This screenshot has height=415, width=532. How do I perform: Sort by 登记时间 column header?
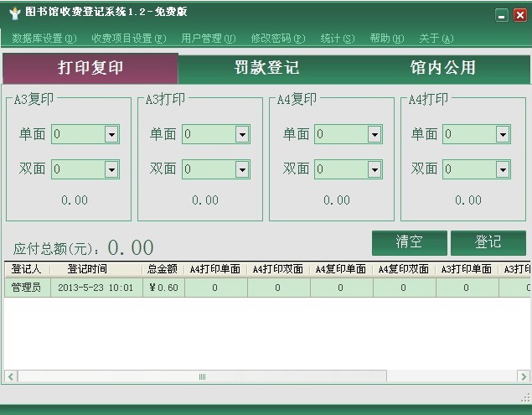(x=96, y=269)
